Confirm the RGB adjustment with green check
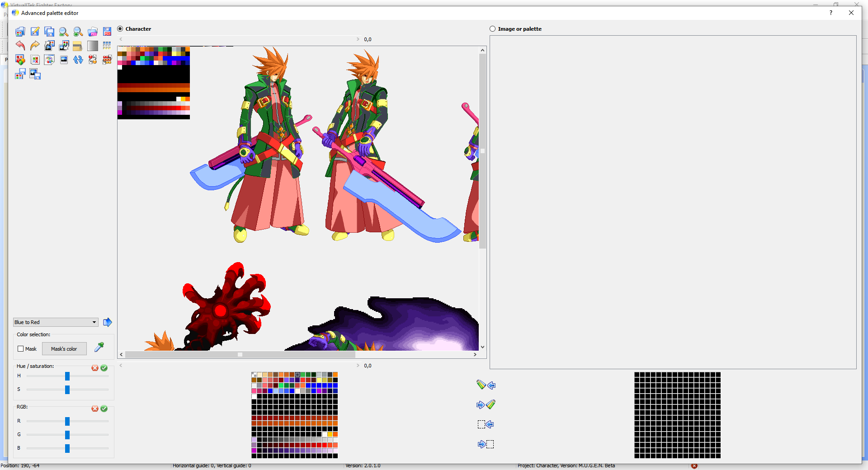Viewport: 868px width, 470px height. tap(104, 409)
